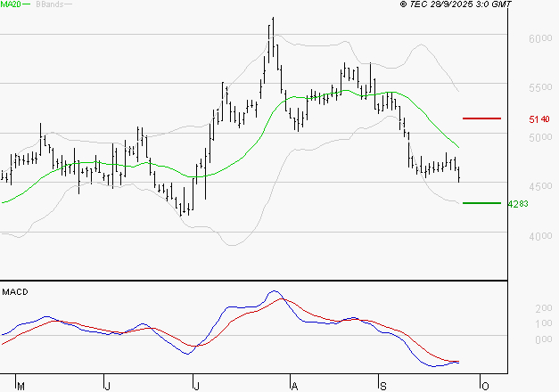Click the S month label on the time axis
The height and width of the screenshot is (392, 559).
tap(383, 387)
